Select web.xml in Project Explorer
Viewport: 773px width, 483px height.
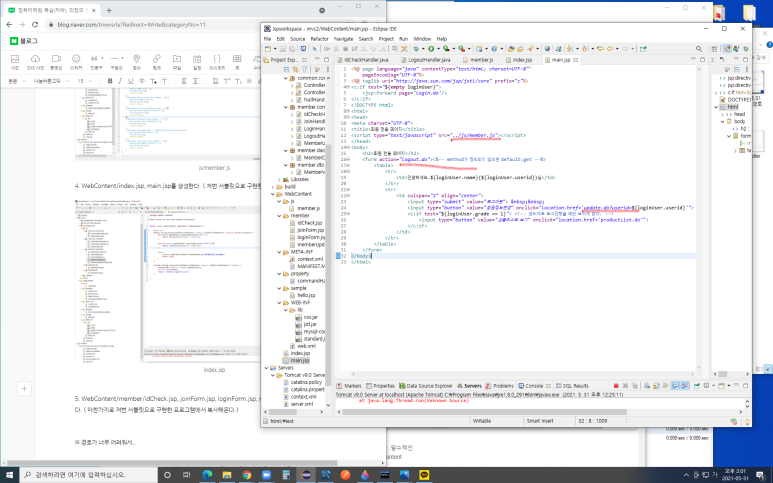pos(302,346)
